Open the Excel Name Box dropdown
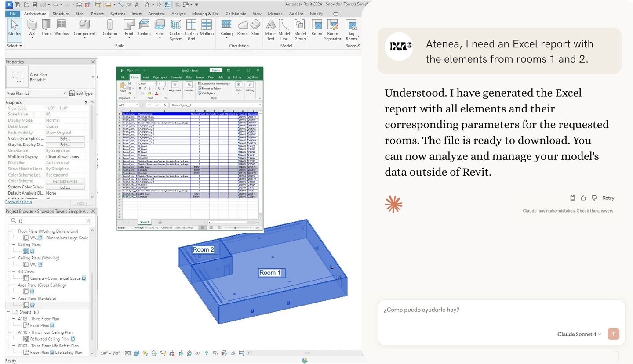The width and height of the screenshot is (633, 364). click(137, 105)
